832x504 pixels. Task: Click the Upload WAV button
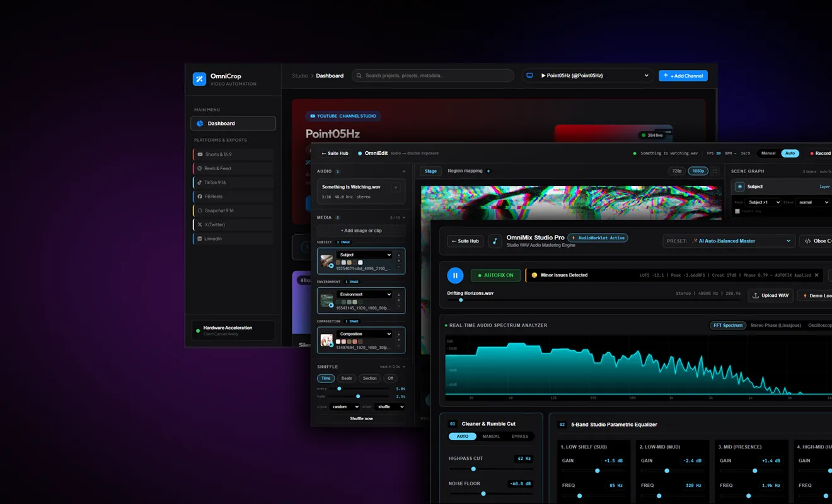(x=771, y=295)
